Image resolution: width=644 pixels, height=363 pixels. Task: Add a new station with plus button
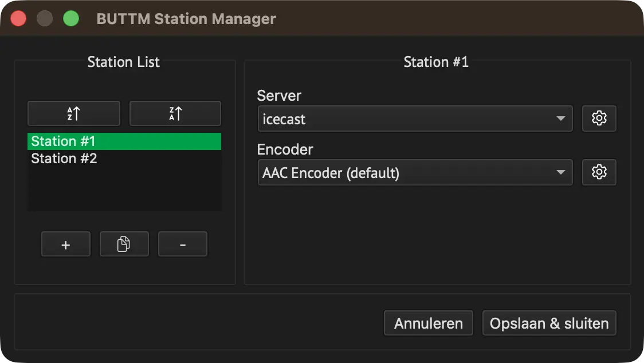coord(66,244)
